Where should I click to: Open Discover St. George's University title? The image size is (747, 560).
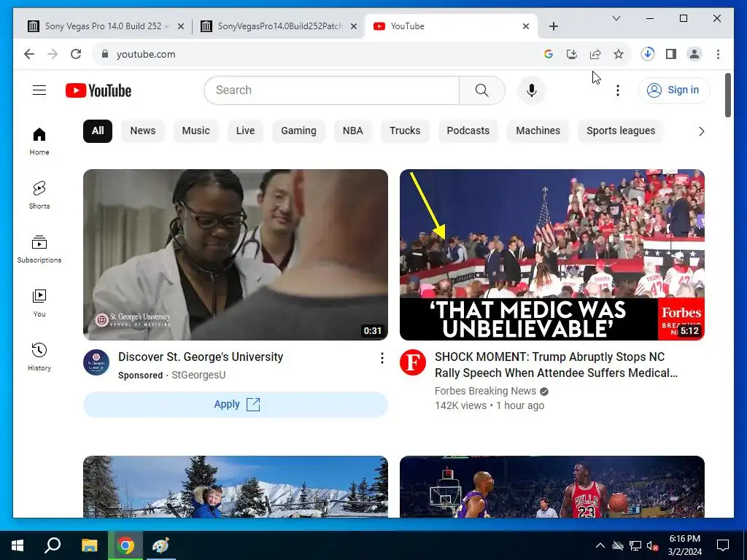click(201, 357)
